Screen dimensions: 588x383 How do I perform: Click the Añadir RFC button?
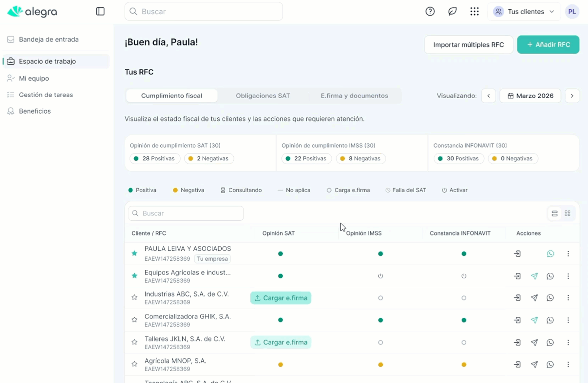(548, 45)
